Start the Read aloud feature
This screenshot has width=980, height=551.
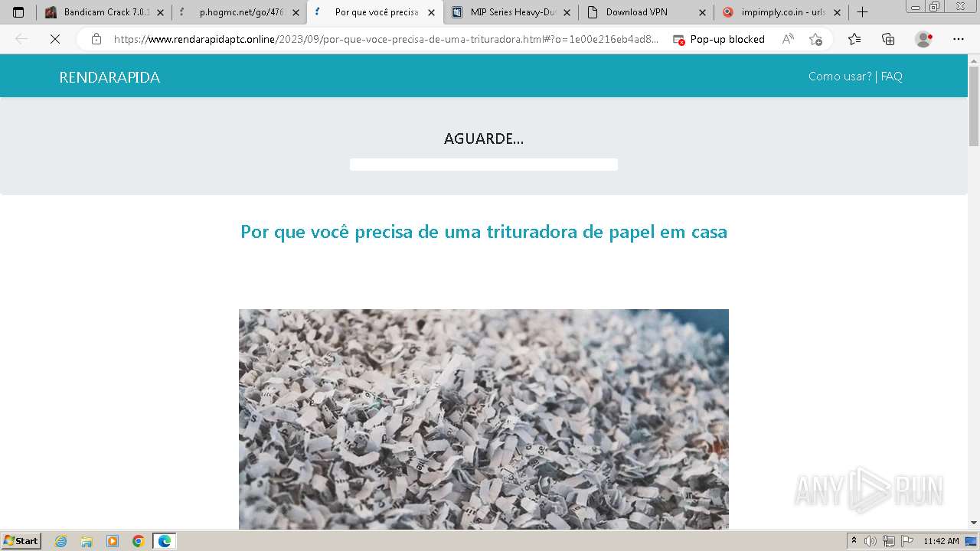tap(788, 39)
